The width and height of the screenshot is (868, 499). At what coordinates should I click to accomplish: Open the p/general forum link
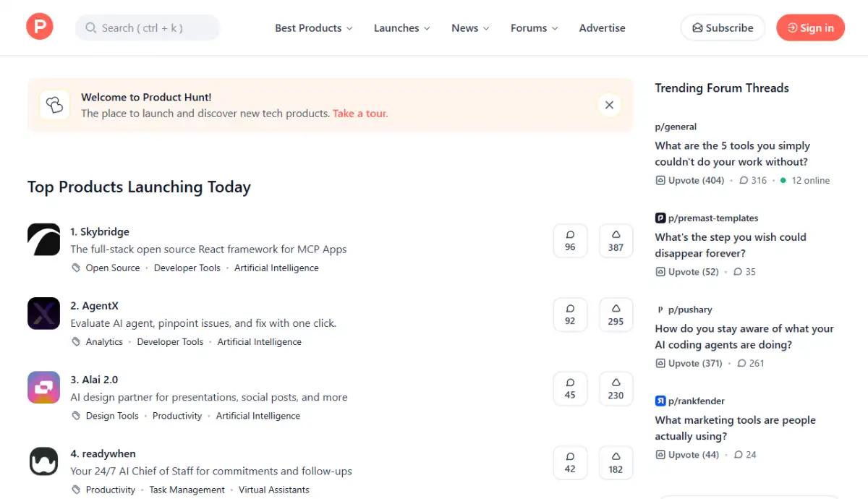(x=676, y=127)
